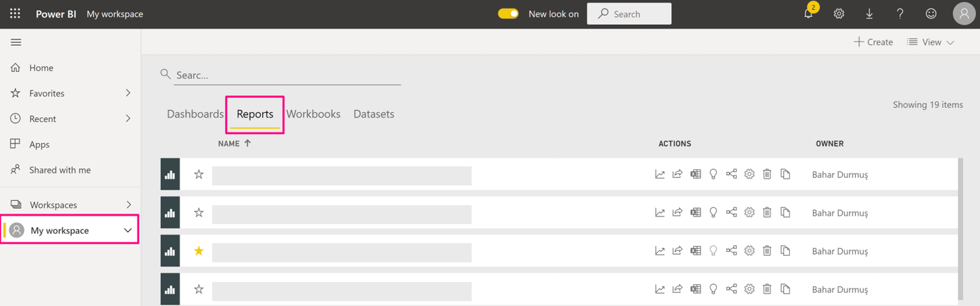Switch to the Dashboards tab
This screenshot has width=980, height=306.
pyautogui.click(x=195, y=114)
